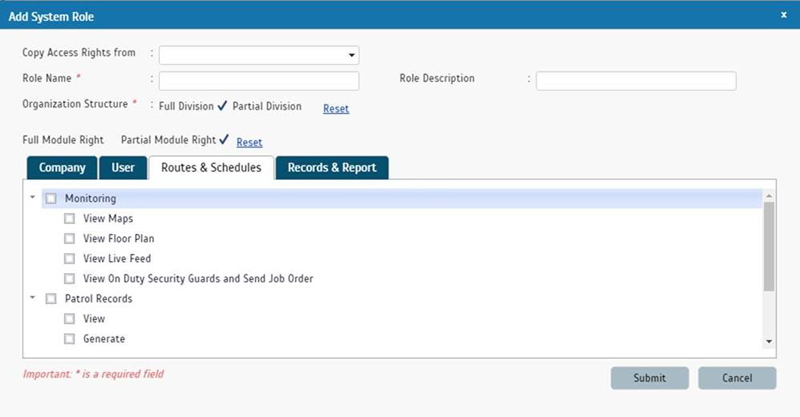Viewport: 800px width, 417px height.
Task: Click the Submit button
Action: 649,378
